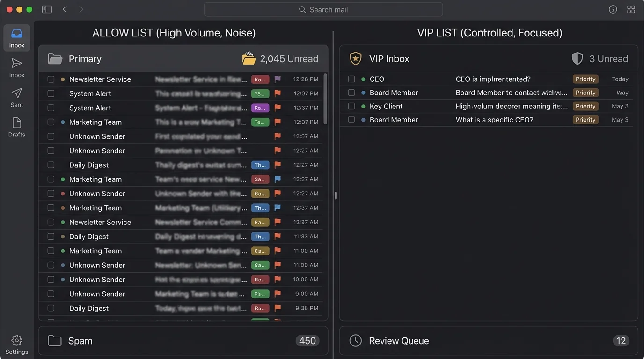Image resolution: width=644 pixels, height=359 pixels.
Task: Click the clock icon on Review Queue
Action: pos(355,340)
